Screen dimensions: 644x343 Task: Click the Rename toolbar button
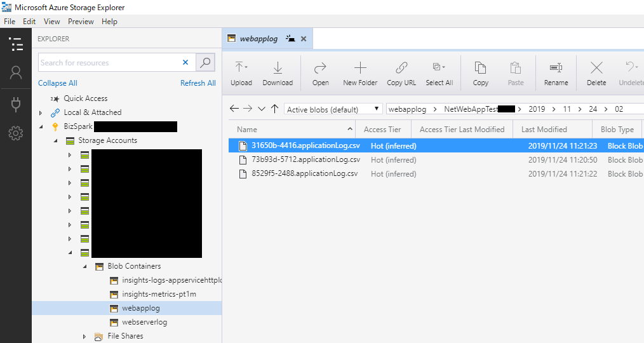point(556,74)
